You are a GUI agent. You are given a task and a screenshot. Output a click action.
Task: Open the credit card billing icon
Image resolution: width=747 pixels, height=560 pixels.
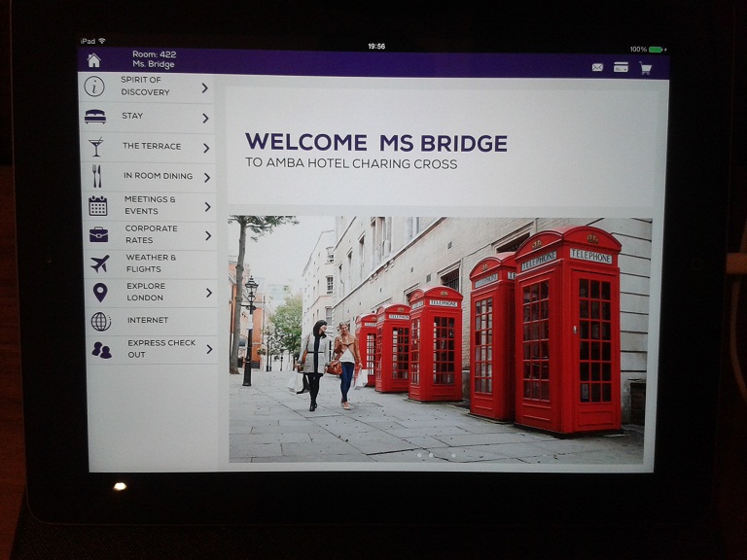tap(621, 67)
